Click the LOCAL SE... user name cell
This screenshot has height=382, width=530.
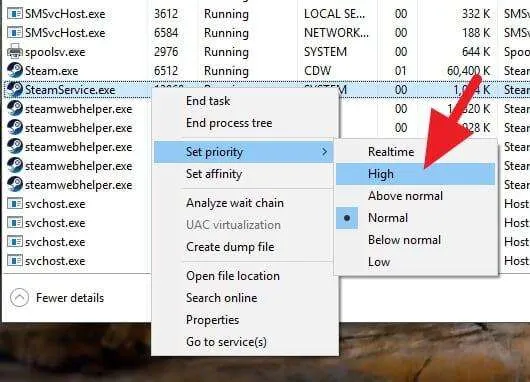(334, 14)
